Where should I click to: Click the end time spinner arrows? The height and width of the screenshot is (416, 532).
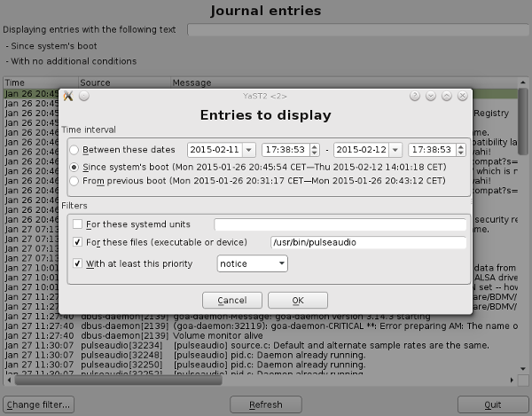(x=462, y=150)
